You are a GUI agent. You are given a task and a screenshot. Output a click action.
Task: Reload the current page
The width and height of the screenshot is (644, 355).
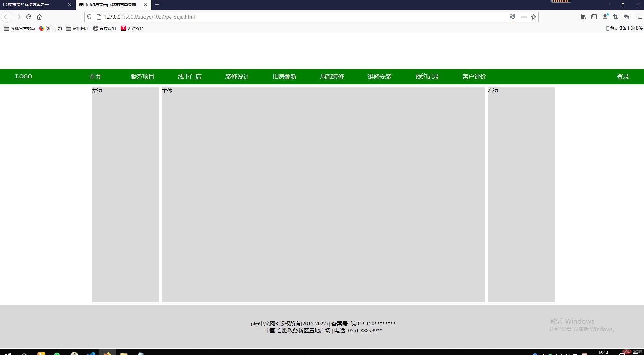[29, 17]
